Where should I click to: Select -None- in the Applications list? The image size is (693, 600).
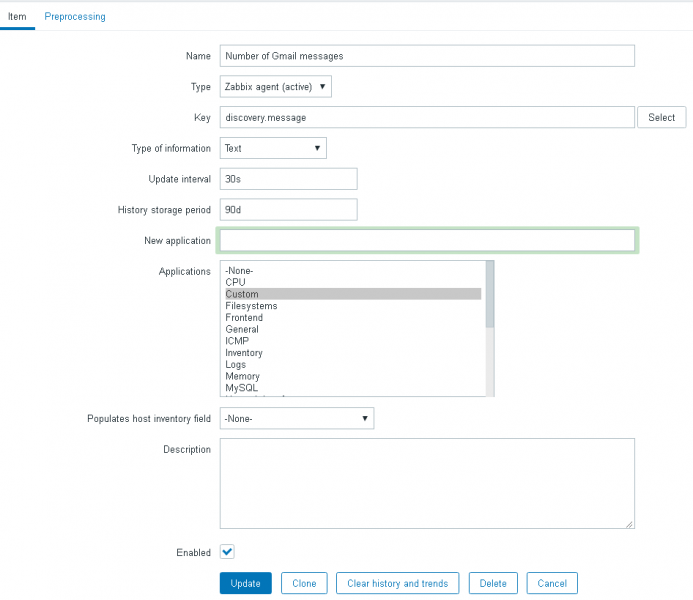click(x=240, y=270)
